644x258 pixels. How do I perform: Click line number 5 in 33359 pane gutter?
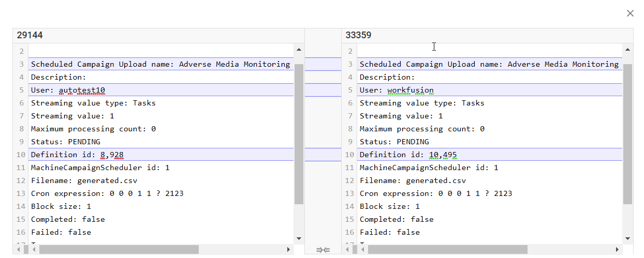pos(350,90)
